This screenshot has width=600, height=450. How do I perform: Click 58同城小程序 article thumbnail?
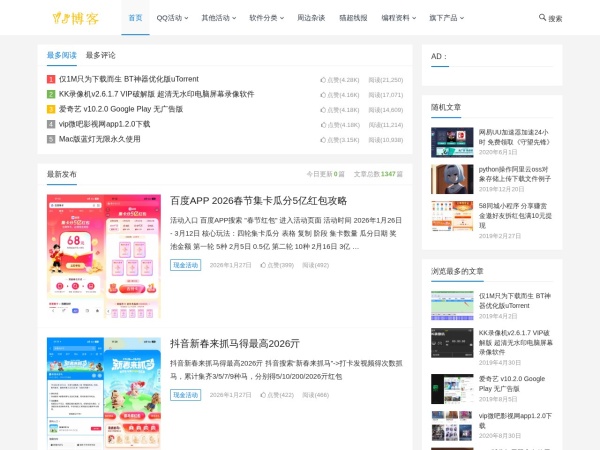(x=452, y=216)
